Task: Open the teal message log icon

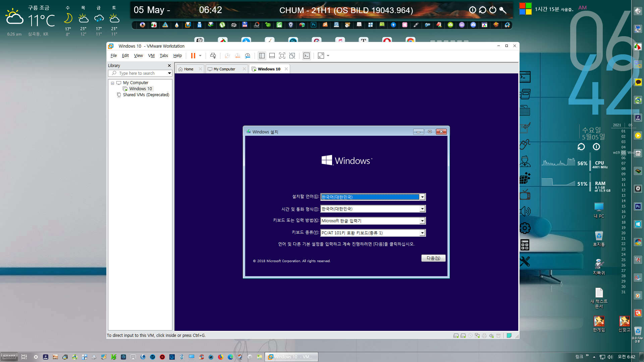Action: (509, 336)
